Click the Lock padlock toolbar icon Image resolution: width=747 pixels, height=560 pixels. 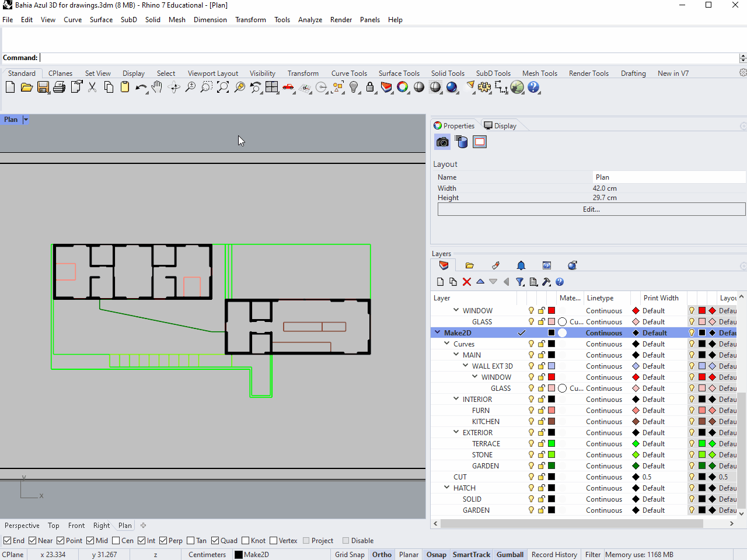coord(370,87)
